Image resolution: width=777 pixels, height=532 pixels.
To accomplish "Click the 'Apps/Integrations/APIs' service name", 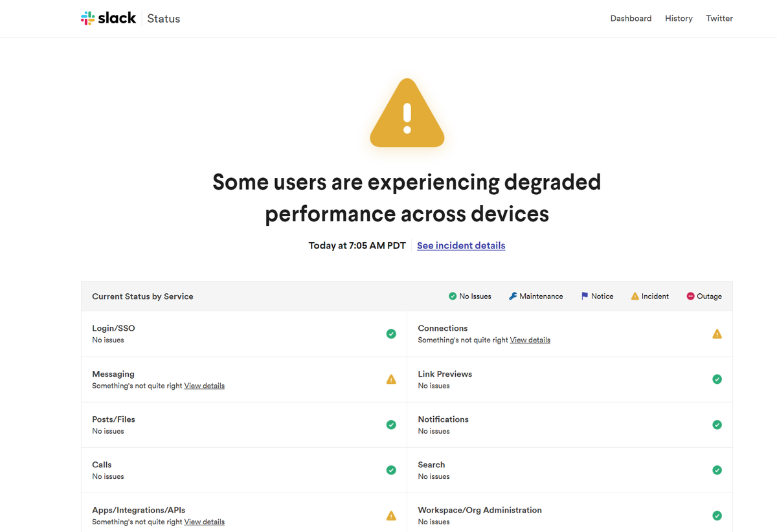I will 139,510.
